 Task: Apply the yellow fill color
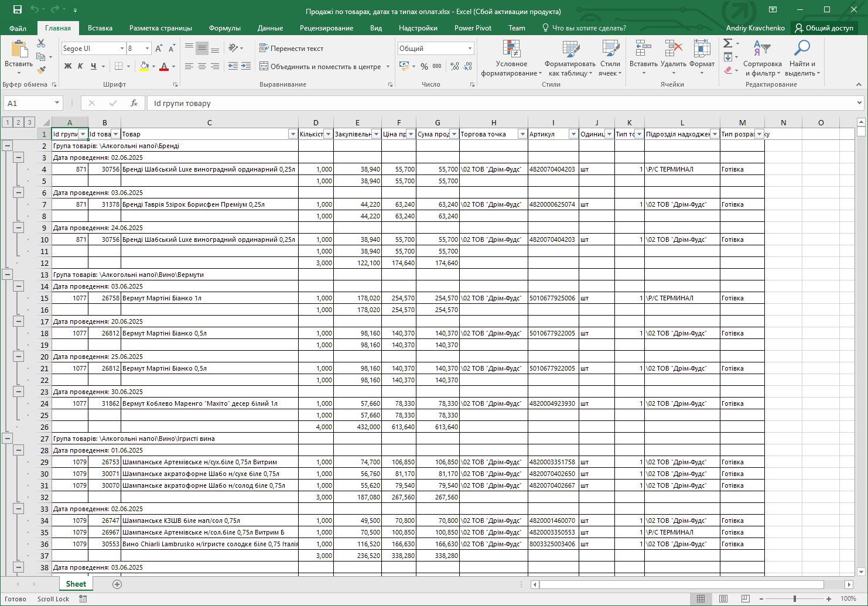click(144, 66)
